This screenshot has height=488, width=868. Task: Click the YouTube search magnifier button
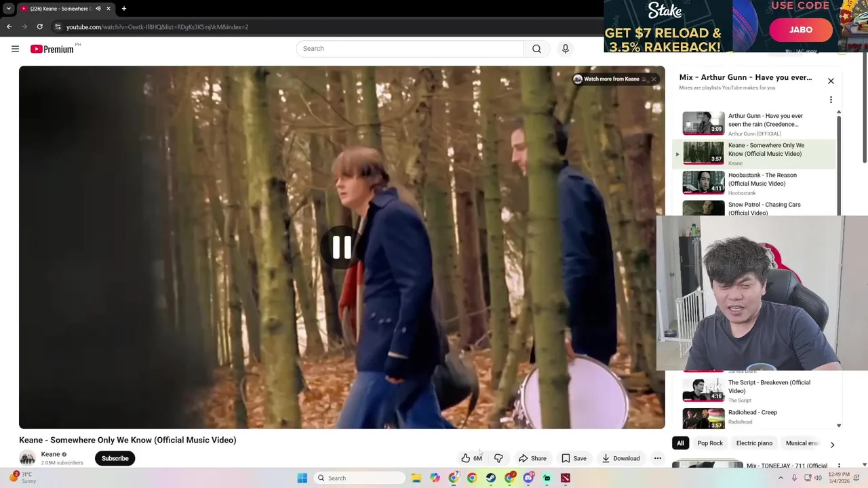pos(536,49)
